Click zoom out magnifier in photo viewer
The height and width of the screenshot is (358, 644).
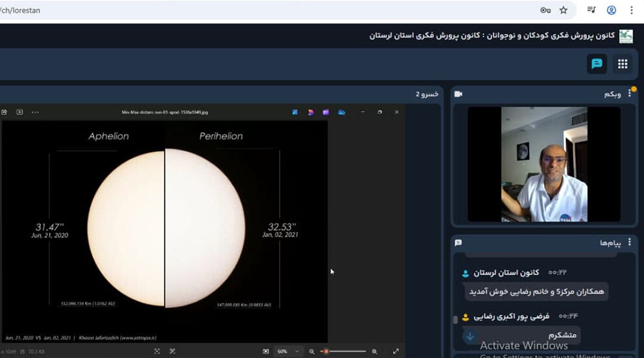click(x=312, y=352)
